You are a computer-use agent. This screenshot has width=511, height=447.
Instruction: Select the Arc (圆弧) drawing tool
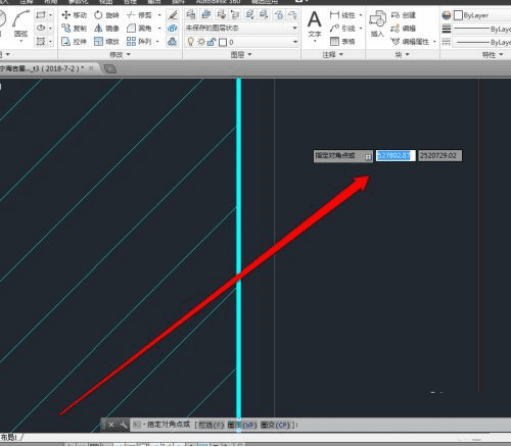pos(21,23)
